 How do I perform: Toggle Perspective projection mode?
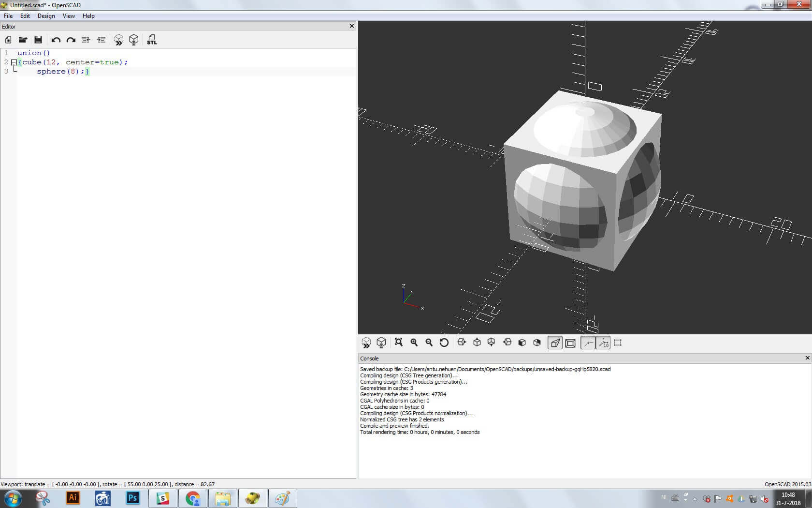click(x=555, y=343)
